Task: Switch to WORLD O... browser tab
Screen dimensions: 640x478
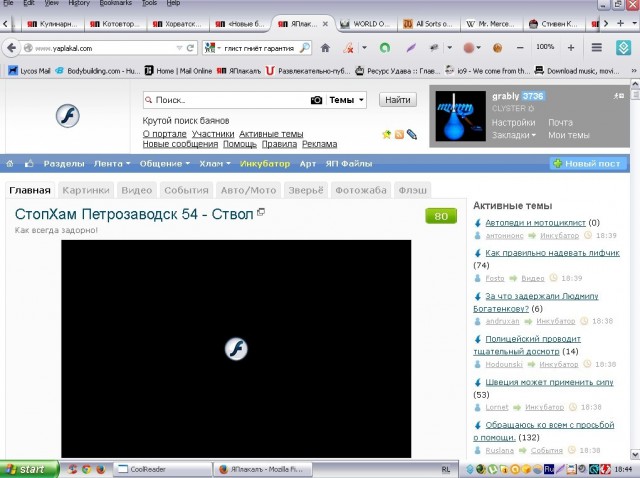Action: pos(365,24)
